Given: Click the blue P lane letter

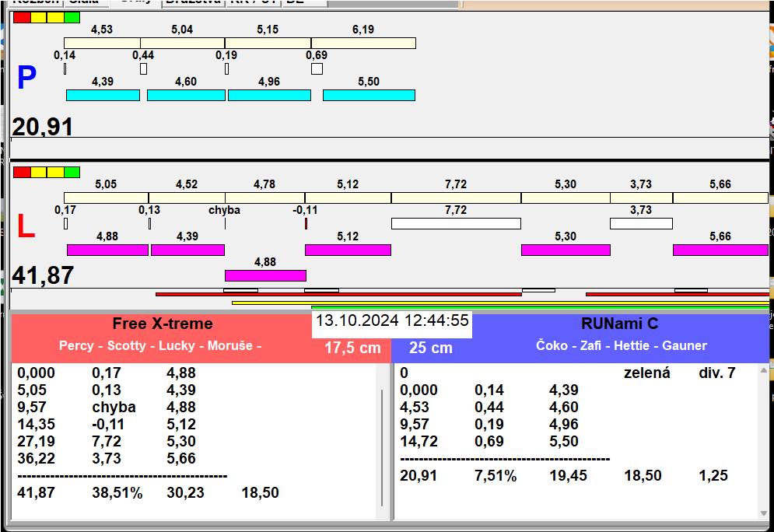Looking at the screenshot, I should (26, 79).
